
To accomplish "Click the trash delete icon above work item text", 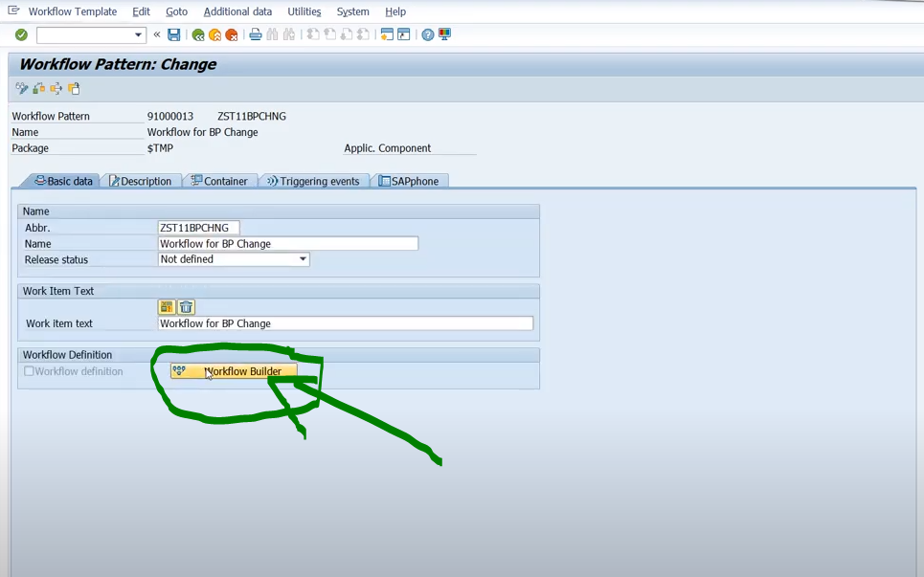I will click(186, 307).
